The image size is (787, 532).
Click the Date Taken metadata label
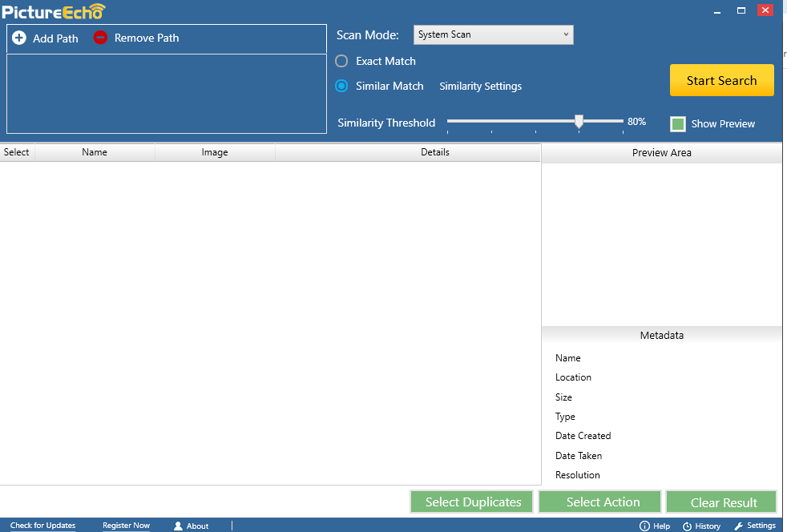(578, 456)
